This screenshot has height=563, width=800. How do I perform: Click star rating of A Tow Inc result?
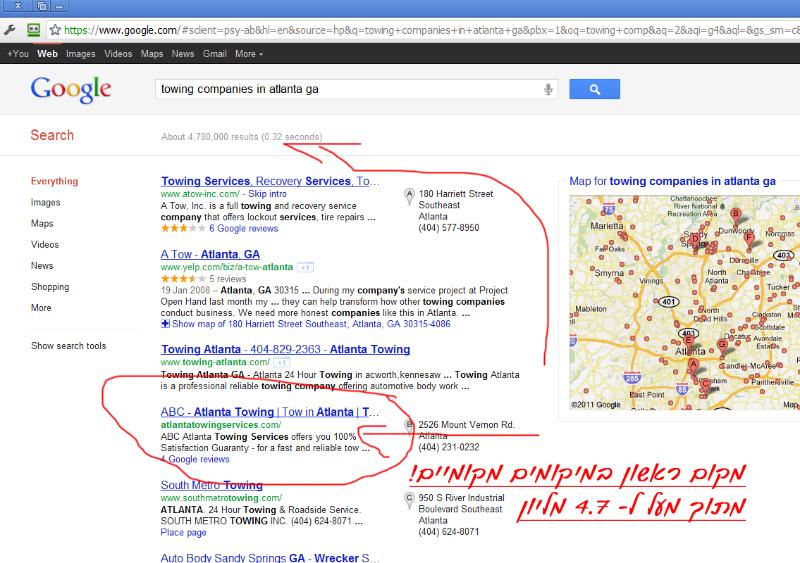(183, 228)
